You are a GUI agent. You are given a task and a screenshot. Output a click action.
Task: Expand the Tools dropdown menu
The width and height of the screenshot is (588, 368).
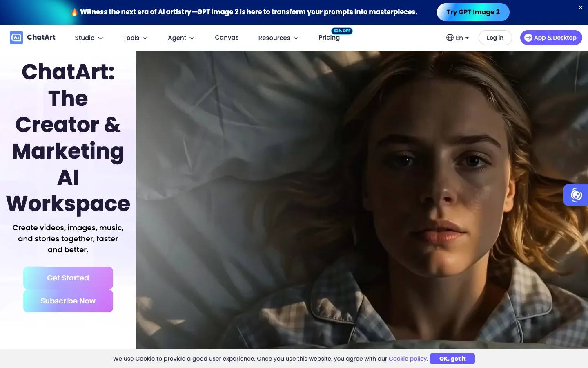(136, 38)
